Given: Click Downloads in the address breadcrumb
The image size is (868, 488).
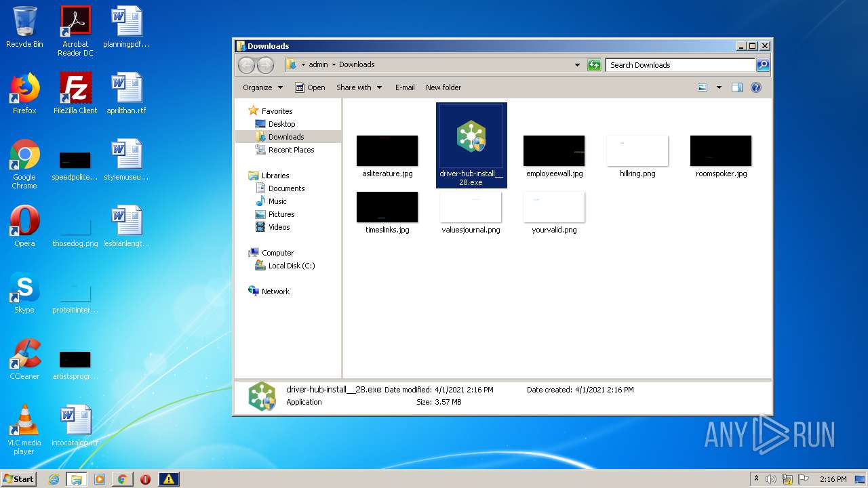Looking at the screenshot, I should click(357, 65).
